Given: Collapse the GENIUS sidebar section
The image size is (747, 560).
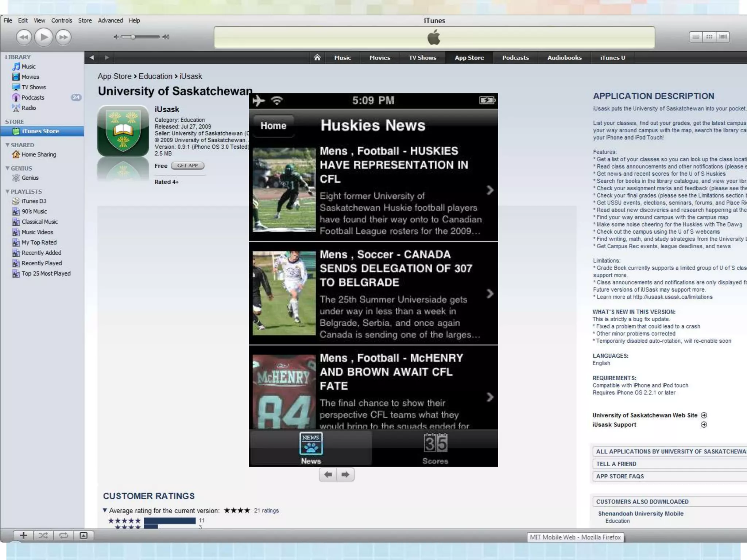Looking at the screenshot, I should pos(7,168).
